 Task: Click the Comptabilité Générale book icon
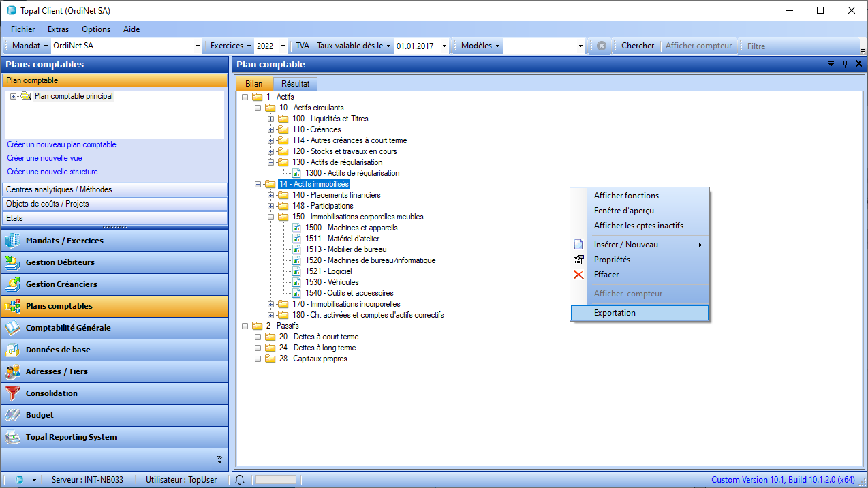coord(12,328)
